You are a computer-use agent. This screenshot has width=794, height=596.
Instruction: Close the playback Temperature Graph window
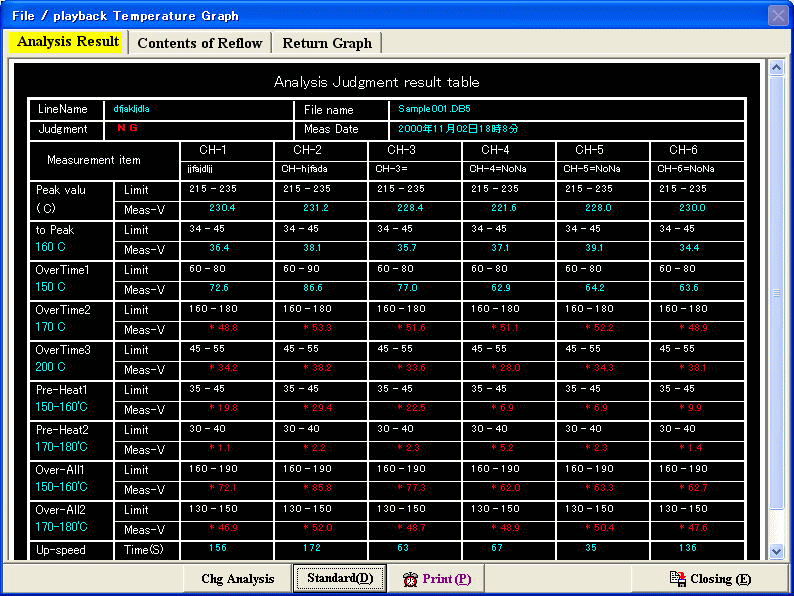tap(778, 15)
